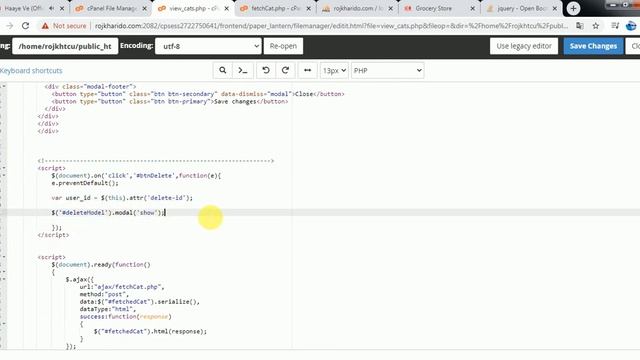The width and height of the screenshot is (640, 360).
Task: Click the success:function(response) line
Action: tap(125, 317)
